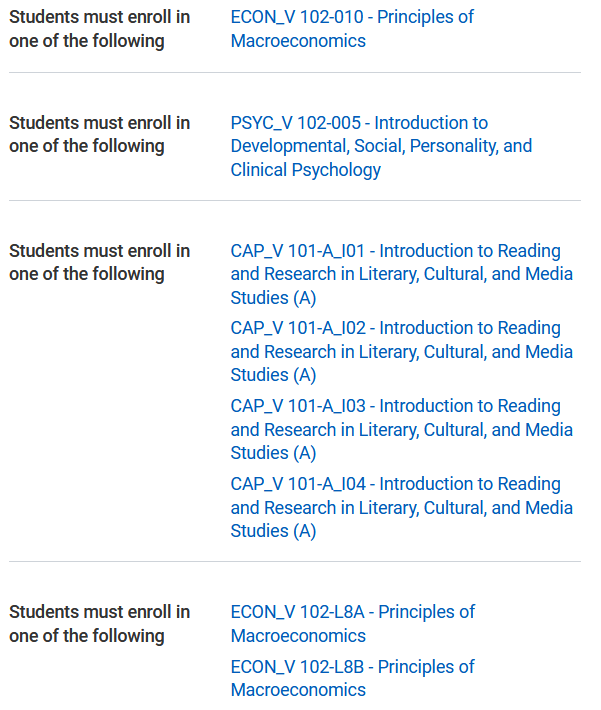
Task: Select CAP_V 101-A_I04 course section link
Action: [401, 507]
